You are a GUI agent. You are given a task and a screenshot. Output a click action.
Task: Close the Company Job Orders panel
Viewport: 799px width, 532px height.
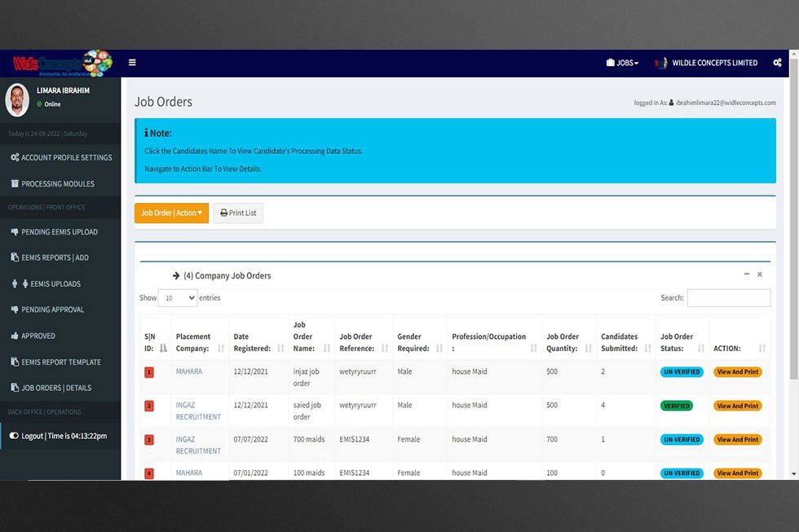(x=760, y=275)
